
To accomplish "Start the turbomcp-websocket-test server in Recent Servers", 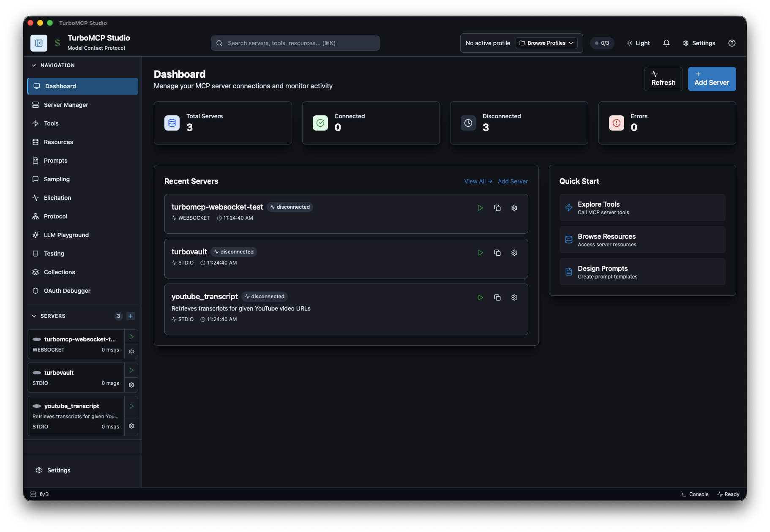I will point(481,208).
